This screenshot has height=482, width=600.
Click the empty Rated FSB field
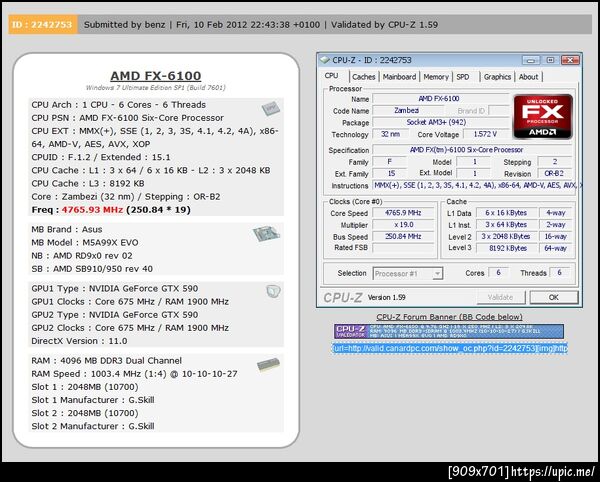[403, 248]
